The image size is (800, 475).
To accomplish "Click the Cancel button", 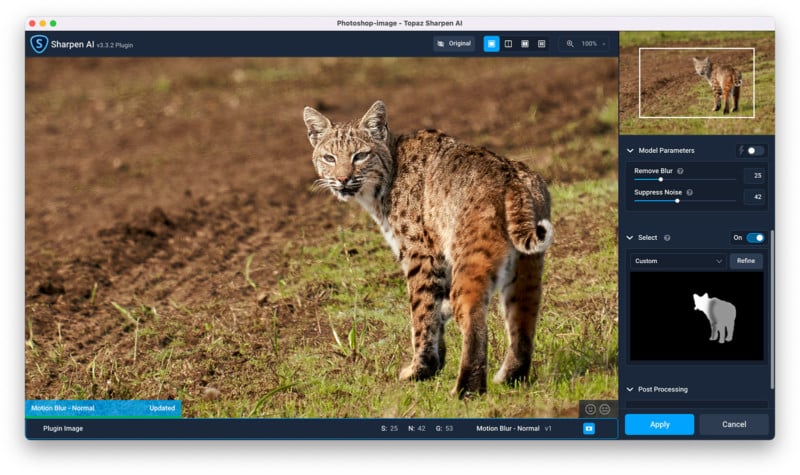I will tap(734, 424).
